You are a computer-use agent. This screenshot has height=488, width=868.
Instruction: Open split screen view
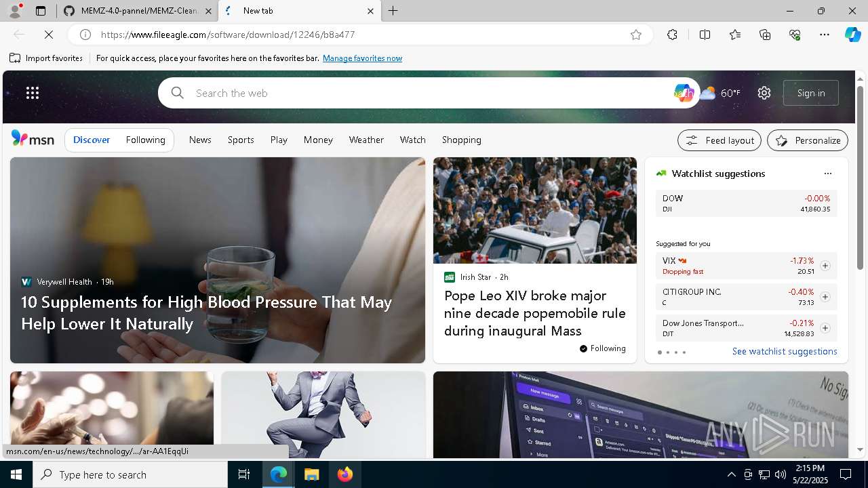coord(705,35)
